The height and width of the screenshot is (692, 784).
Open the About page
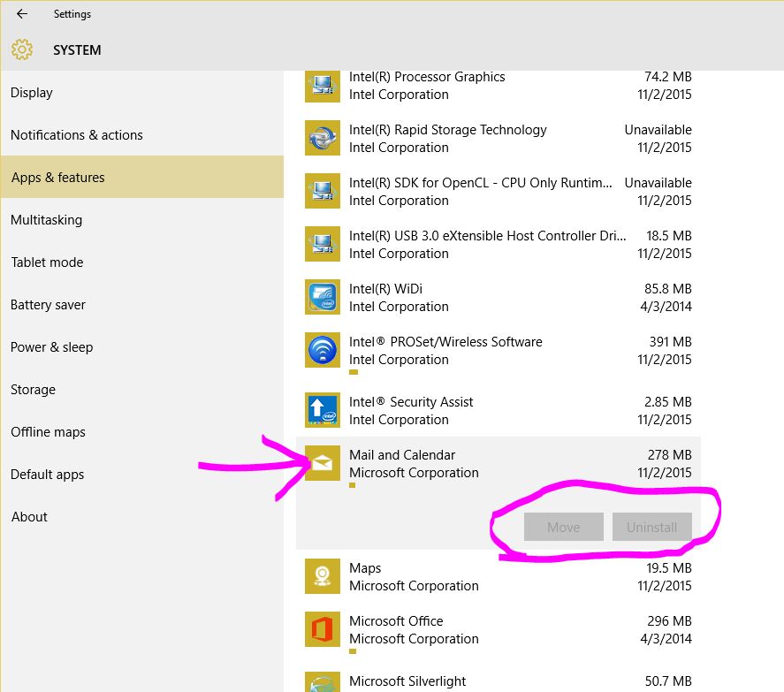pos(142,516)
